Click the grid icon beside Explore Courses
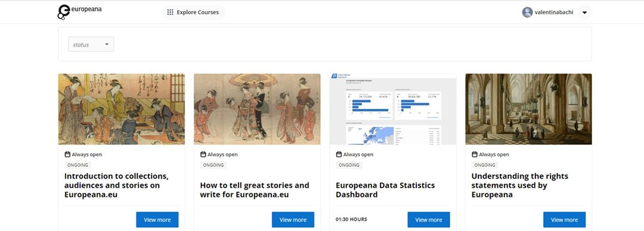This screenshot has height=231, width=644. coord(170,13)
